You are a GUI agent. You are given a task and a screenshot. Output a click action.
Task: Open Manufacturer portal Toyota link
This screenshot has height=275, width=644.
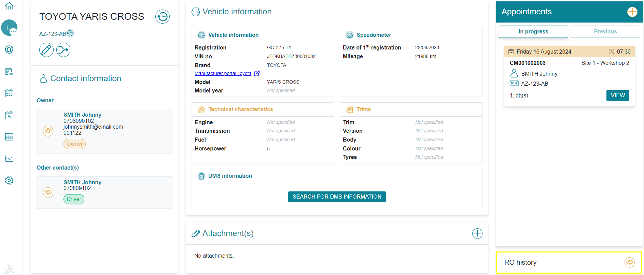tap(223, 73)
